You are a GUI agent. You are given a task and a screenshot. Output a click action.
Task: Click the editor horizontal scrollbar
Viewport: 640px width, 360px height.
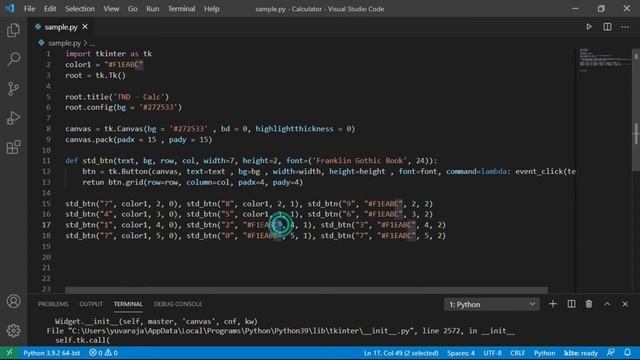[306, 290]
